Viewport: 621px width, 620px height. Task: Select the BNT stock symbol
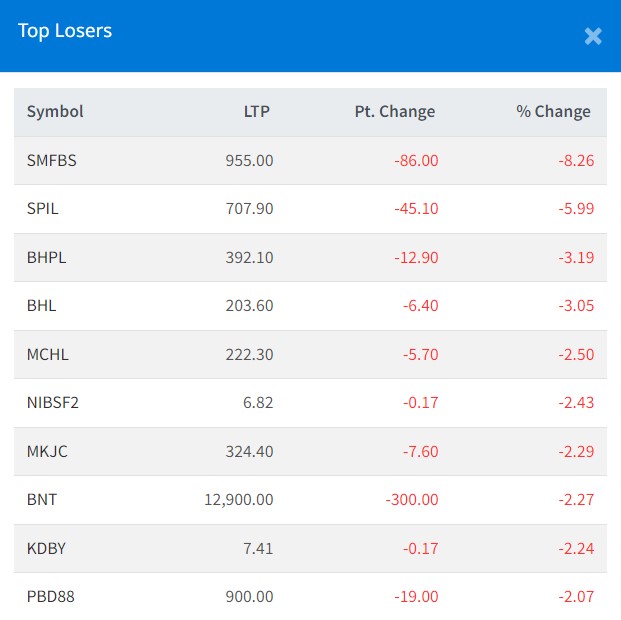click(42, 499)
